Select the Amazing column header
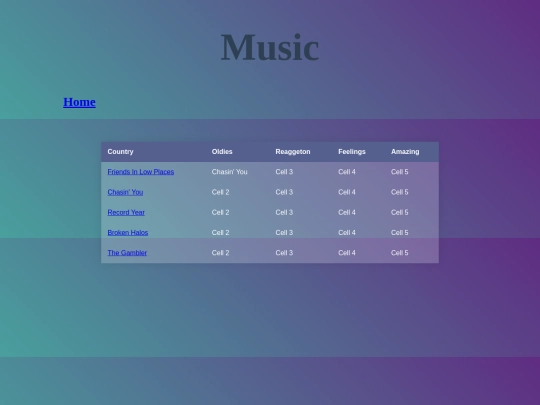This screenshot has width=540, height=405. 405,152
